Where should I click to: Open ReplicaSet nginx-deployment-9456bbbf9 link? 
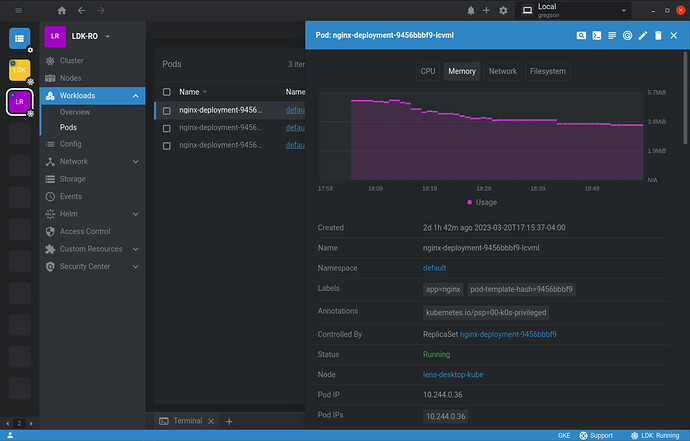point(507,333)
